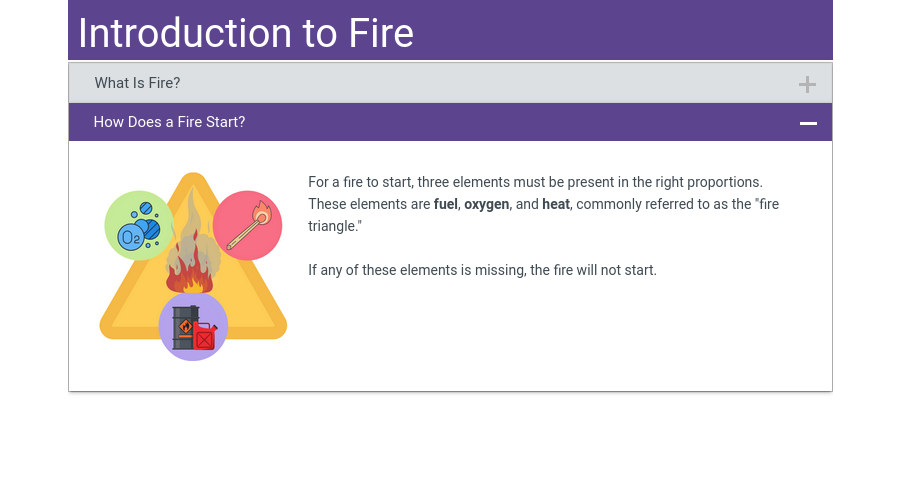This screenshot has height=489, width=900.
Task: Click the "fire triangle" phrase in the text
Action: pos(768,204)
